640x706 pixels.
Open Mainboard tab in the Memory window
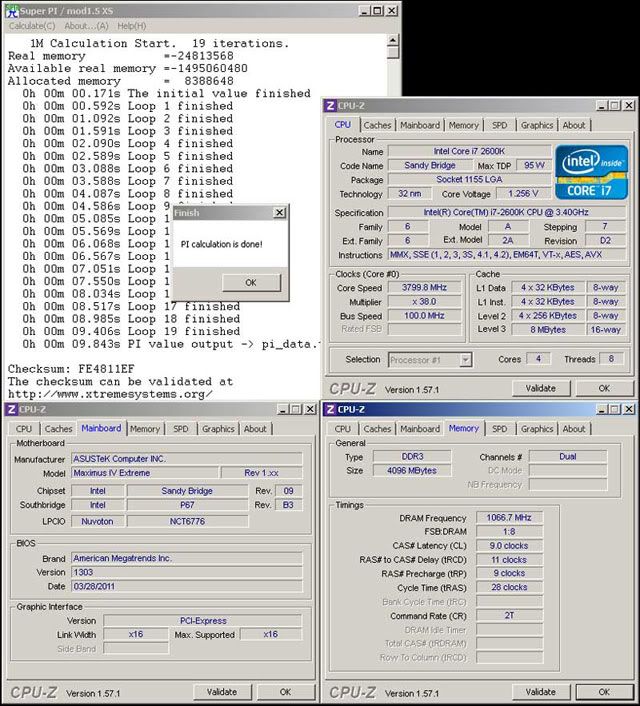pyautogui.click(x=420, y=429)
